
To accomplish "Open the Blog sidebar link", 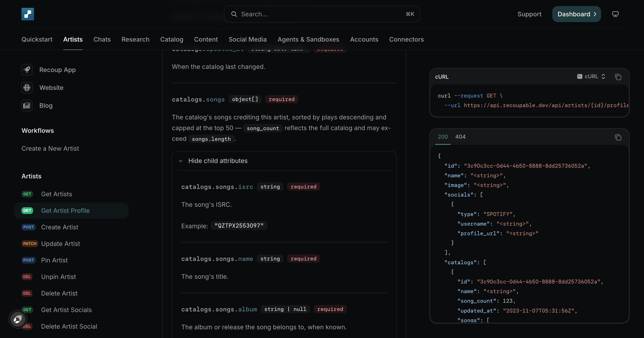I will pyautogui.click(x=46, y=106).
